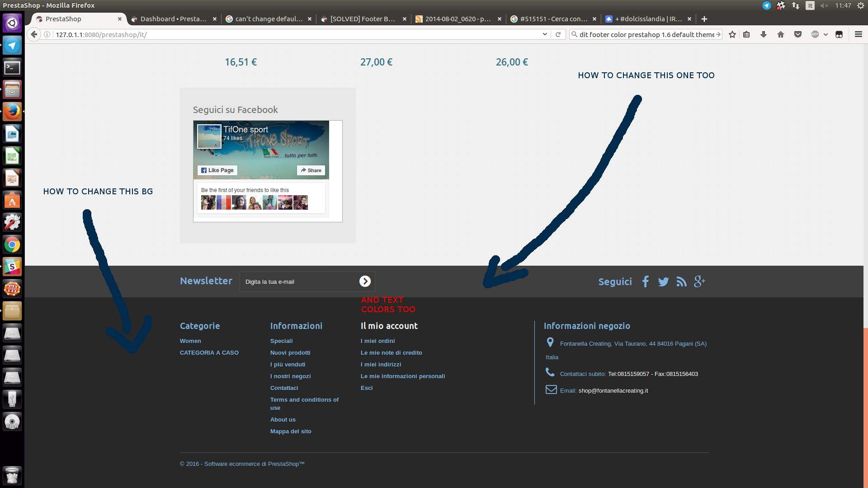Screen dimensions: 868x488
Task: Click the Google Plus icon in the footer
Action: click(699, 282)
